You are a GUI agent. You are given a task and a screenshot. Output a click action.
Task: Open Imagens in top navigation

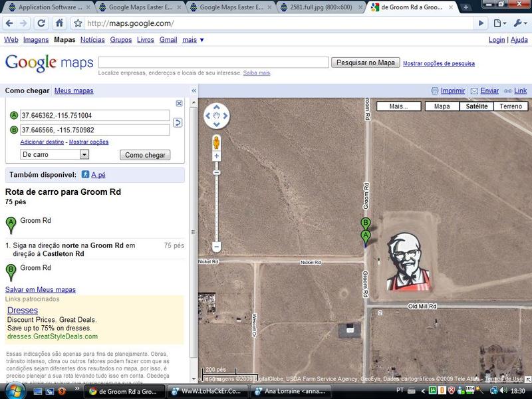point(36,40)
